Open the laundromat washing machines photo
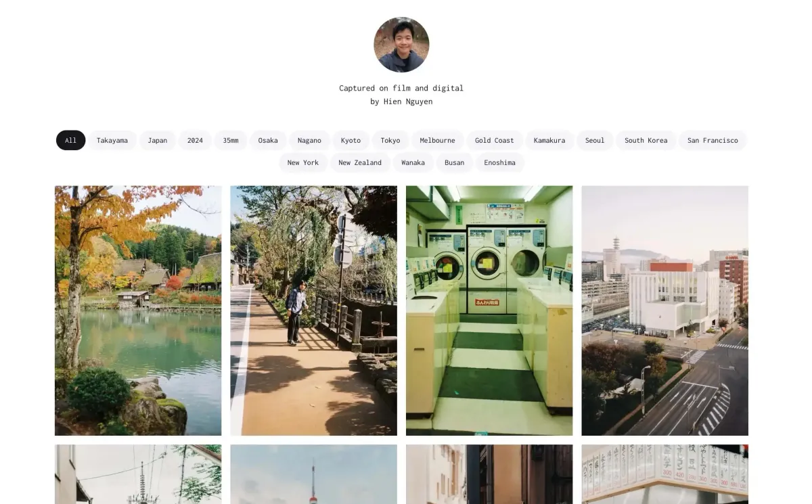 click(x=489, y=311)
